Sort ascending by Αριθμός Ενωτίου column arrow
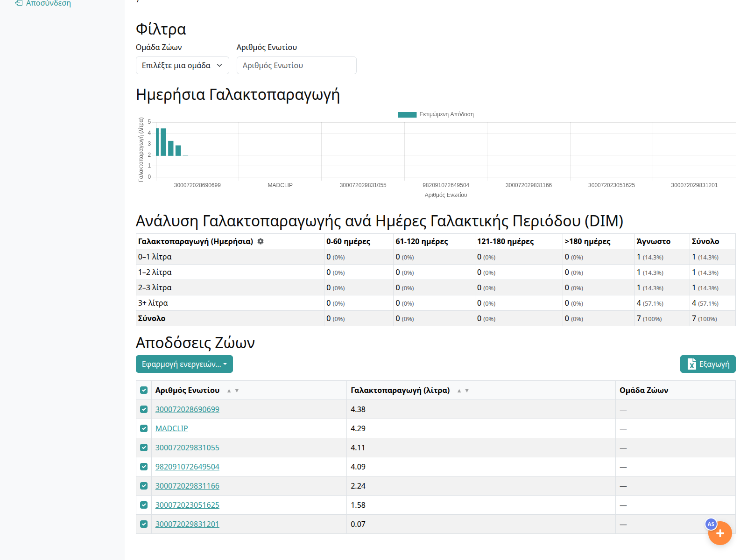Viewport: 747px width, 560px height. click(229, 391)
